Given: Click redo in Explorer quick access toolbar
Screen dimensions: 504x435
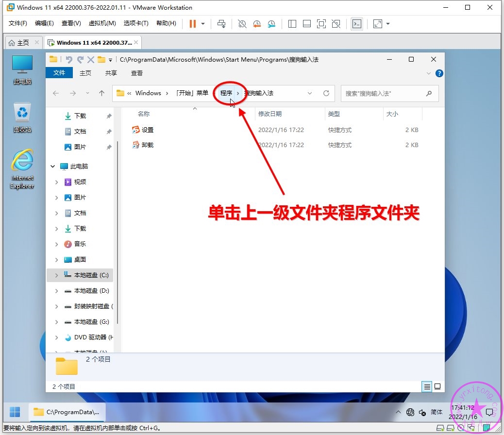Looking at the screenshot, I should point(80,60).
